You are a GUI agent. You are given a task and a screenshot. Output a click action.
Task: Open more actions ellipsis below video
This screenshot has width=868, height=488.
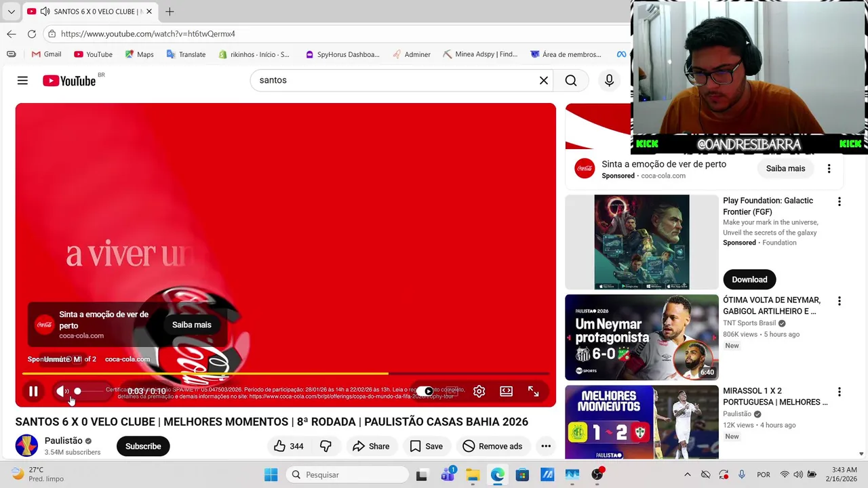(546, 446)
